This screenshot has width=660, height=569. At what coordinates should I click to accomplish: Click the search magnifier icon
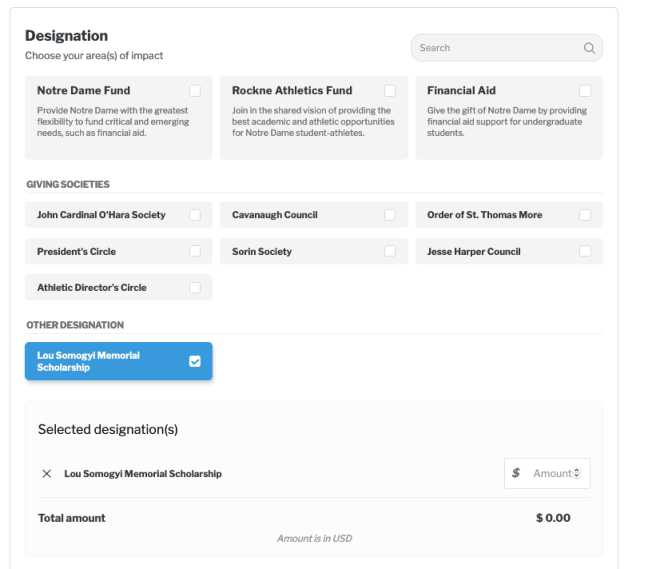589,48
